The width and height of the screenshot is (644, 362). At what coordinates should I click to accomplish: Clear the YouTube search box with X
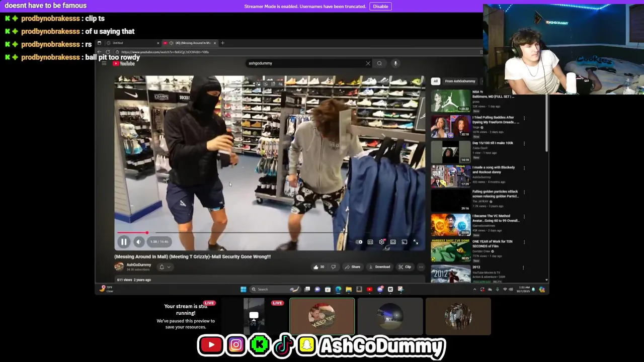click(x=368, y=63)
